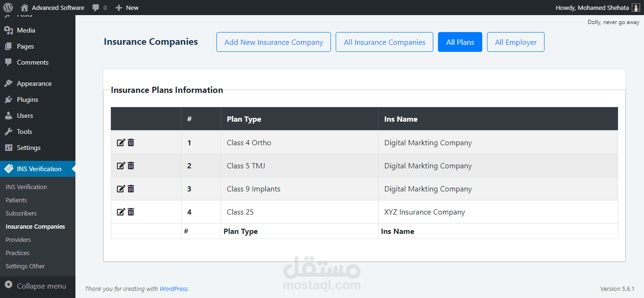Viewport: 644px width, 298px height.
Task: Collapse the admin sidebar menu
Action: coord(35,286)
